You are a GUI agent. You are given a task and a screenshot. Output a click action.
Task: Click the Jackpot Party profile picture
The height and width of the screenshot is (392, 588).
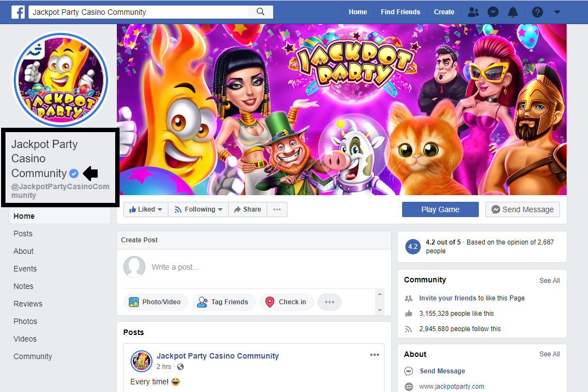(61, 81)
